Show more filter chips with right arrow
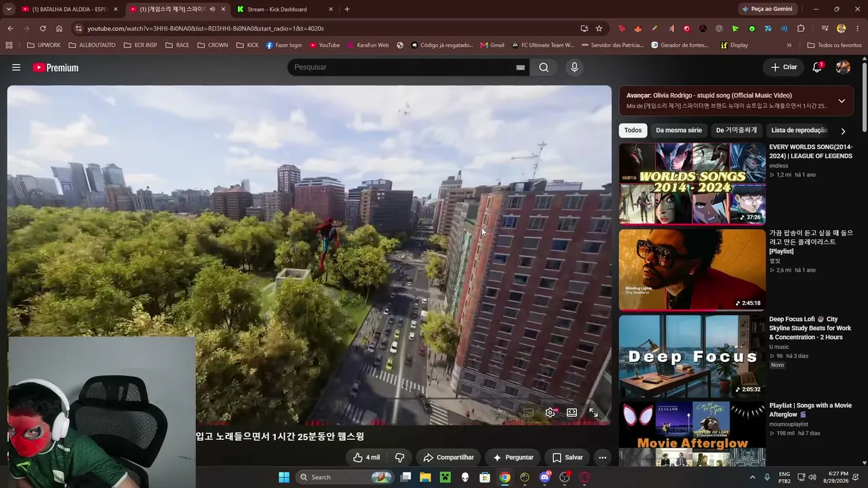This screenshot has height=488, width=868. tap(843, 131)
